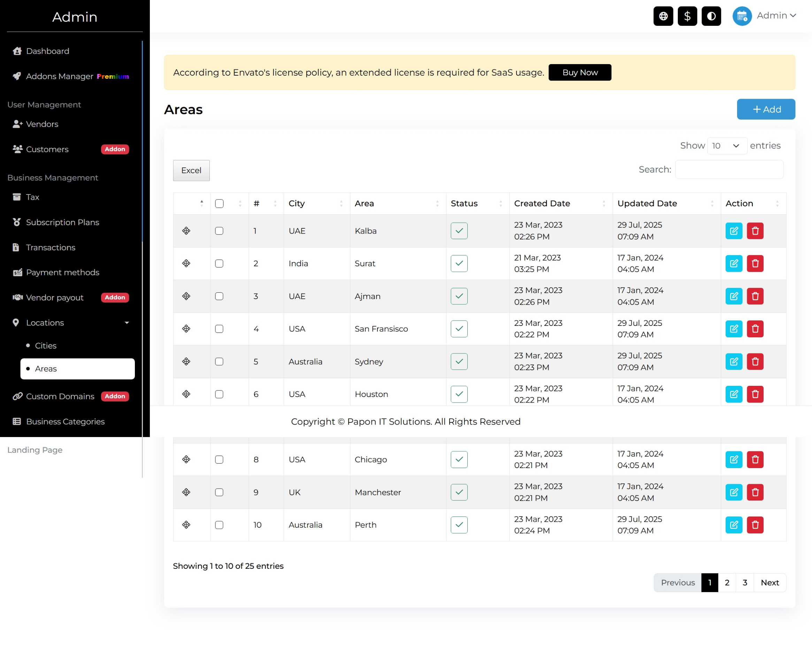
Task: Toggle status checkmark for San Fransisco
Action: click(459, 329)
